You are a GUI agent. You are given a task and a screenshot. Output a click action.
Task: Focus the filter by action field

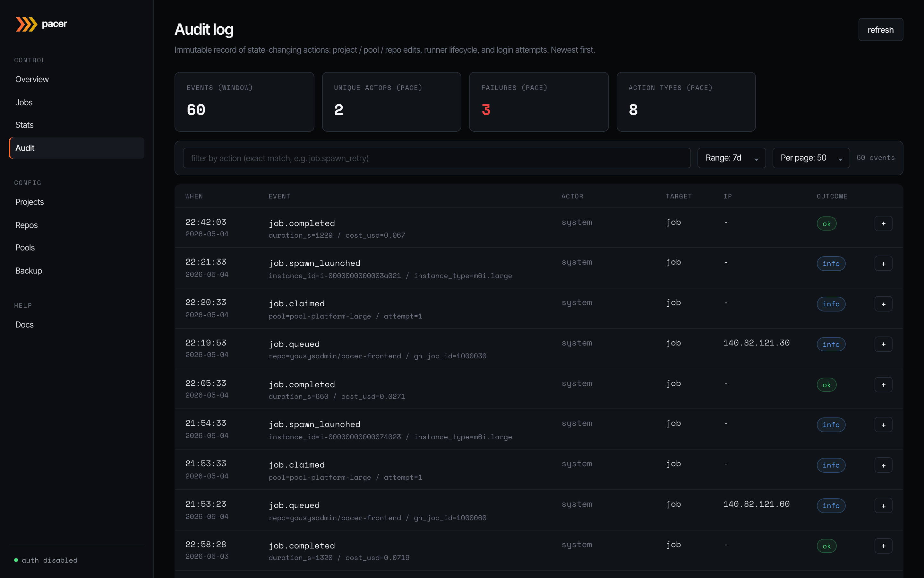[437, 158]
